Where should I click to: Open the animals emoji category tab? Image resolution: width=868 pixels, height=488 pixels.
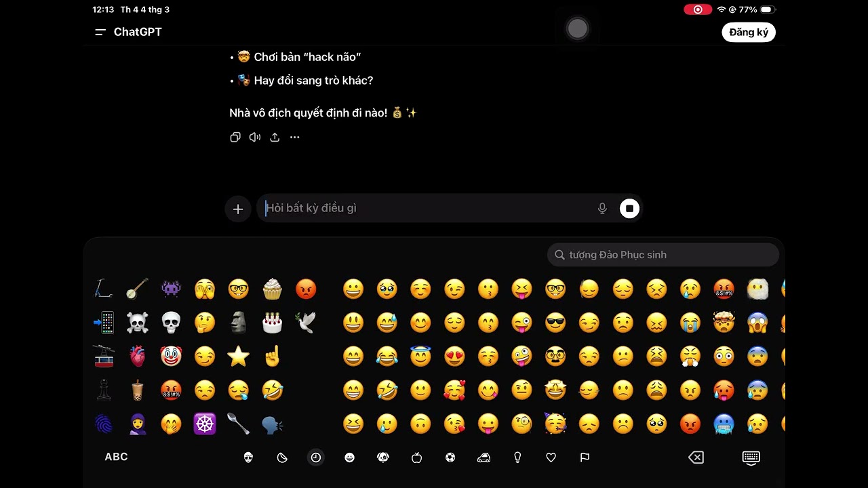(383, 457)
